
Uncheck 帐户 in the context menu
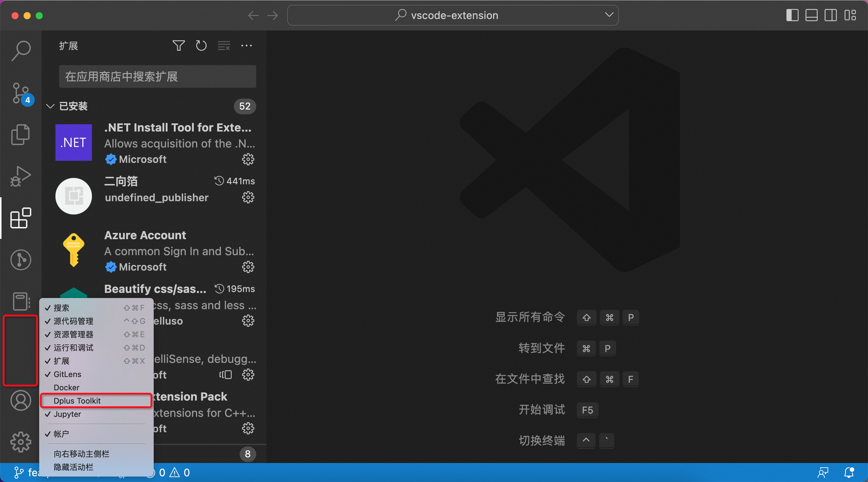(96, 434)
